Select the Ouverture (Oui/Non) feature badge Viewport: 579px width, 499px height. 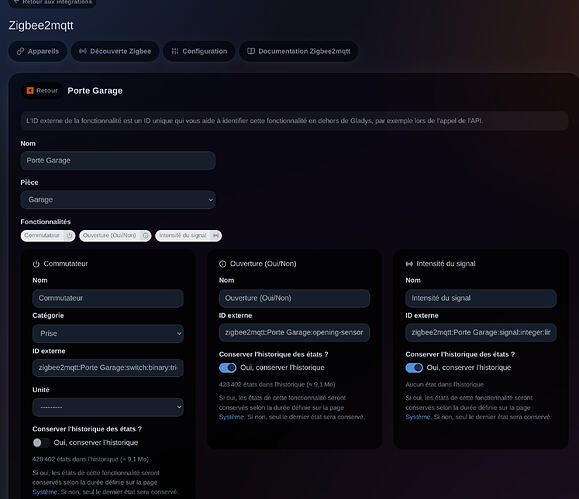(115, 236)
